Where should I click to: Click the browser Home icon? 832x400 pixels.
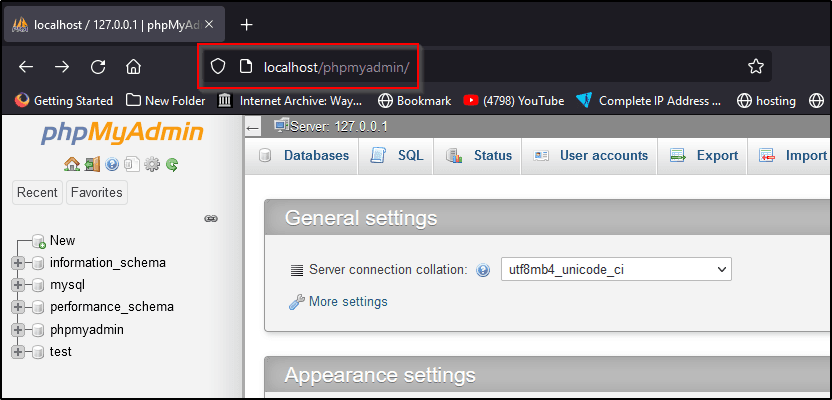click(x=133, y=67)
